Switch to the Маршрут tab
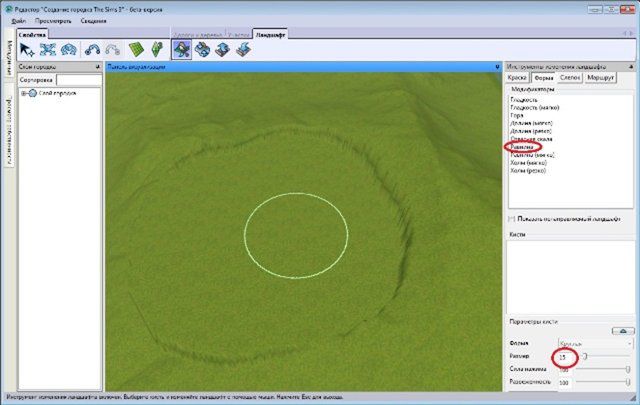The image size is (640, 405). click(601, 76)
